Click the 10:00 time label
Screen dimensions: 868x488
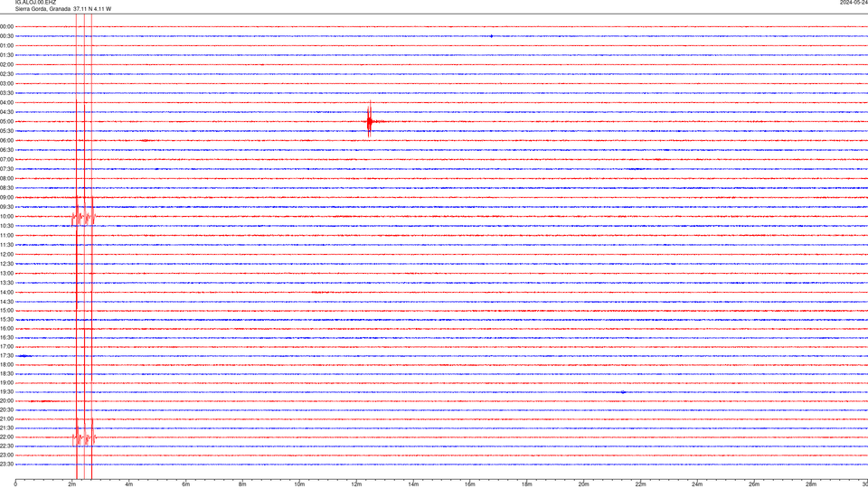6,216
